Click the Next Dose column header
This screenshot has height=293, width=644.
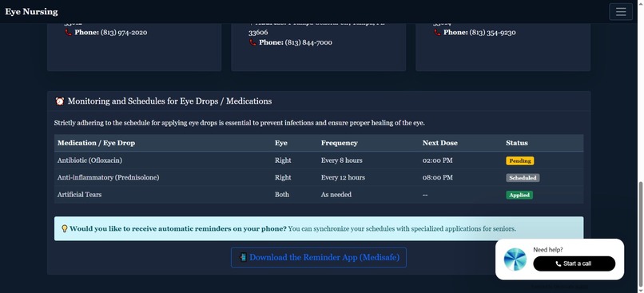tap(440, 143)
